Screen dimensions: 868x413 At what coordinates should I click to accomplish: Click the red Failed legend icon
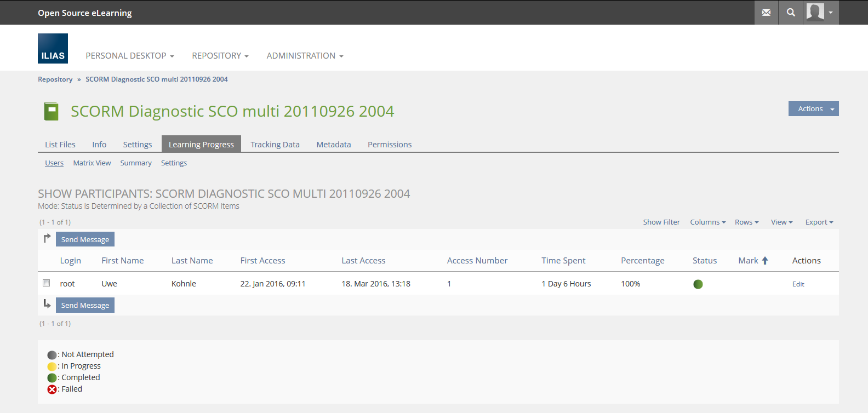52,389
